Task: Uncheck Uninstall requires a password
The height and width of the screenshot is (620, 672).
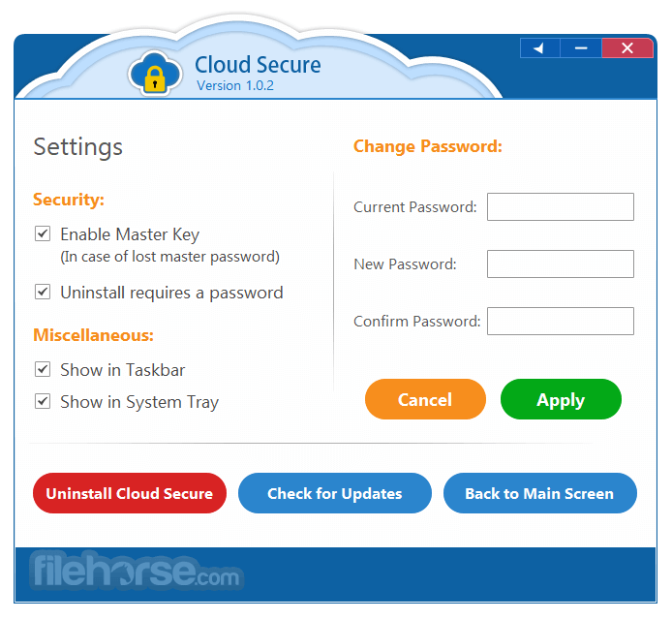Action: click(x=43, y=292)
